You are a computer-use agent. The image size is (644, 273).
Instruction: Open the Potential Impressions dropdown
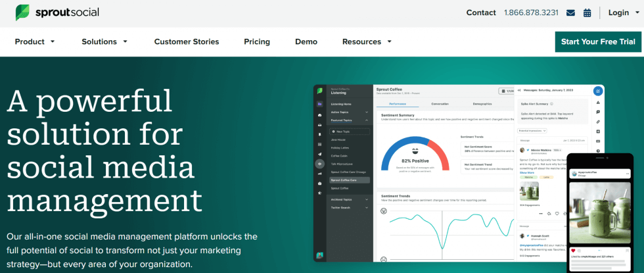point(532,130)
